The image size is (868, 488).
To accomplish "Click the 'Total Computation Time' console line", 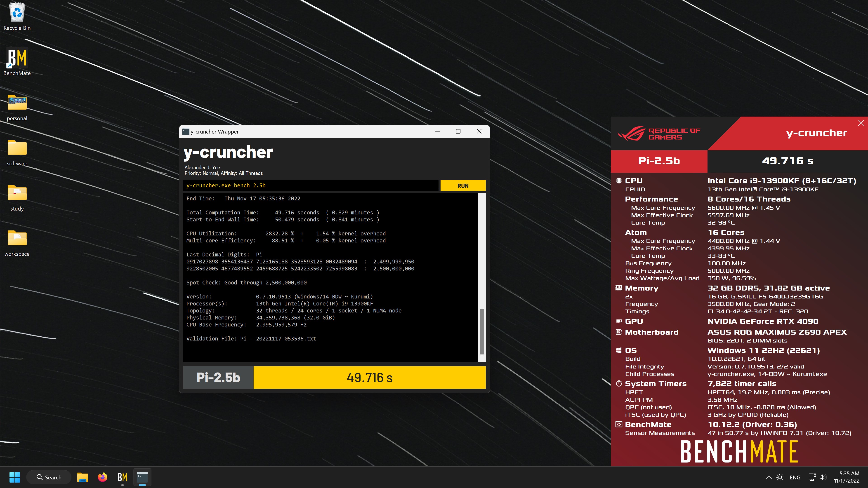I will 283,213.
